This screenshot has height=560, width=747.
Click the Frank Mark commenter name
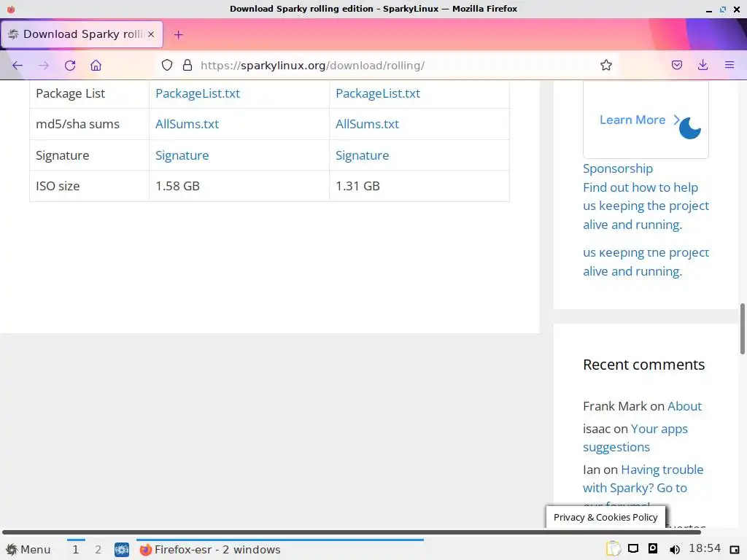pos(615,406)
